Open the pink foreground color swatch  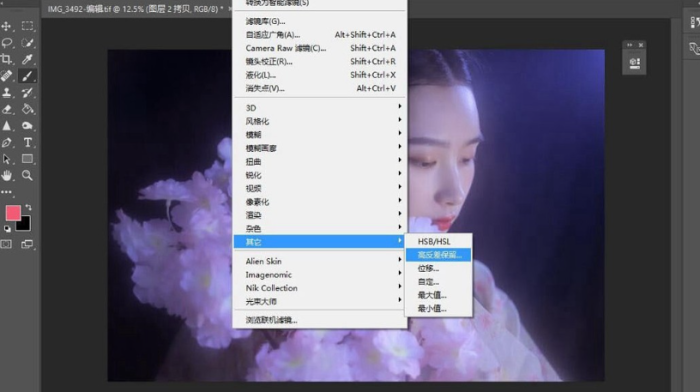click(13, 213)
